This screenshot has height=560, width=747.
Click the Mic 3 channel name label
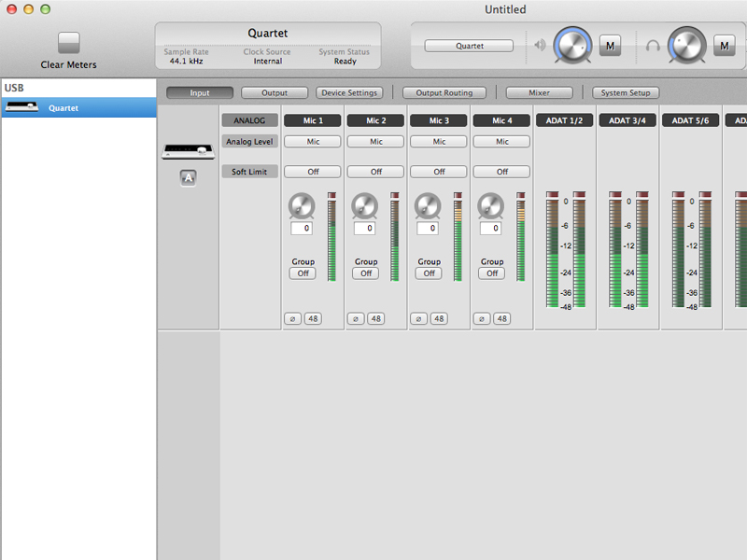coord(439,120)
